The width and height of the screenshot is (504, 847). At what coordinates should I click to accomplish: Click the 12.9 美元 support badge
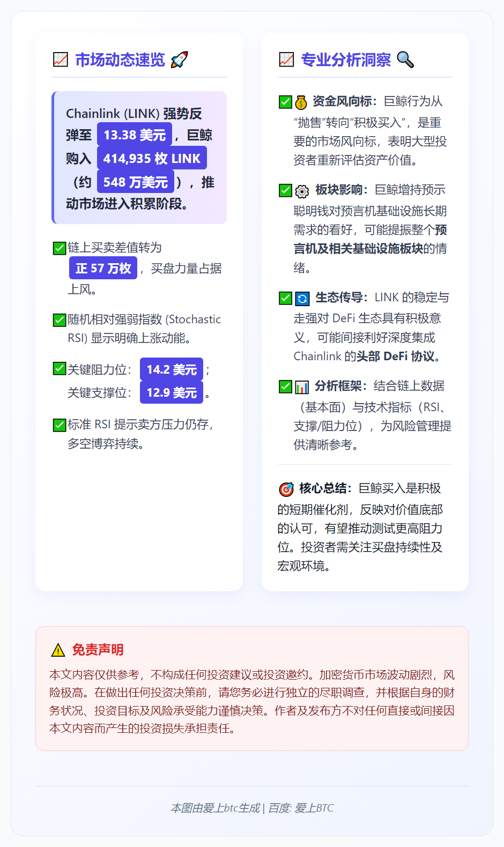point(172,392)
